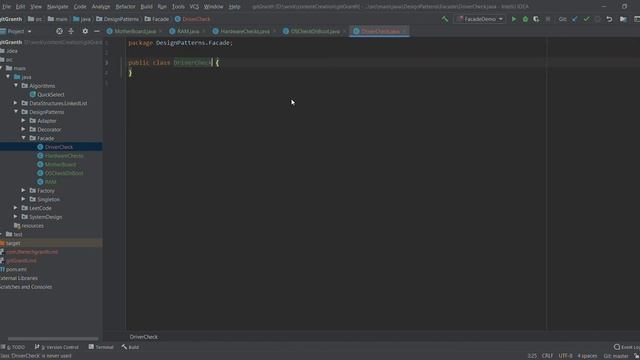Click the Build Project hammer icon

click(x=444, y=19)
